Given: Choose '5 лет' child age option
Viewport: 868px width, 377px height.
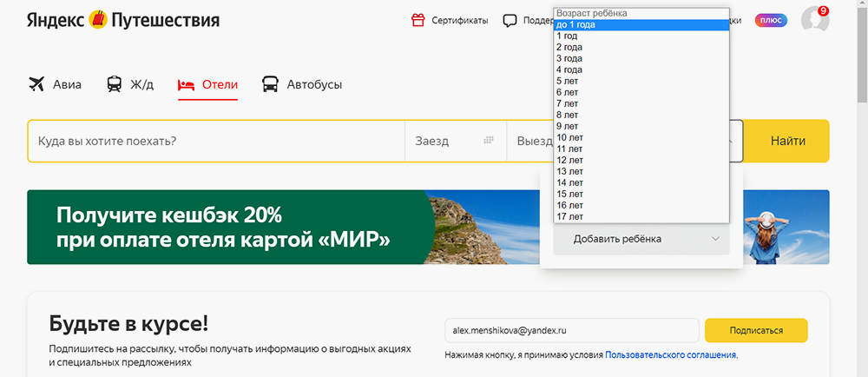Looking at the screenshot, I should click(x=641, y=82).
